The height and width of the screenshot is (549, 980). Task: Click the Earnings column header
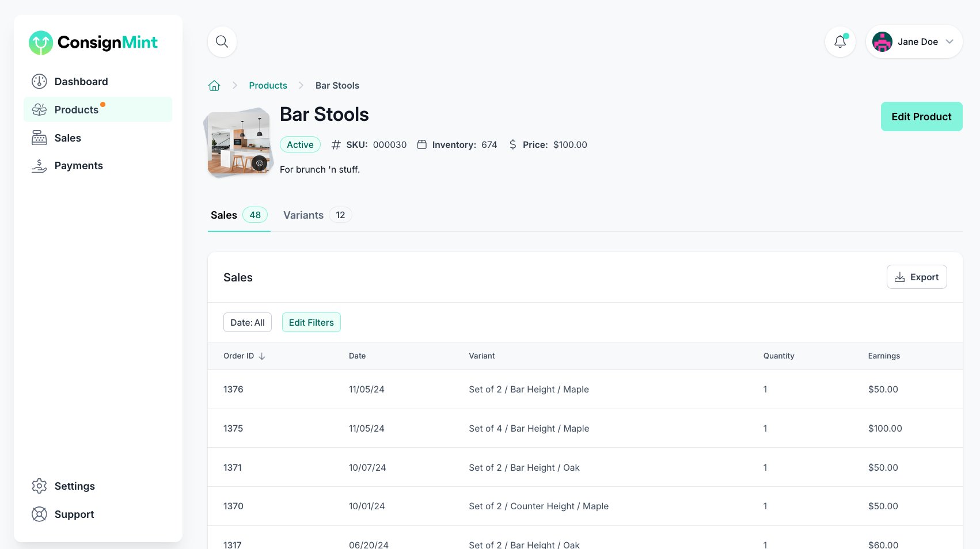pos(884,356)
